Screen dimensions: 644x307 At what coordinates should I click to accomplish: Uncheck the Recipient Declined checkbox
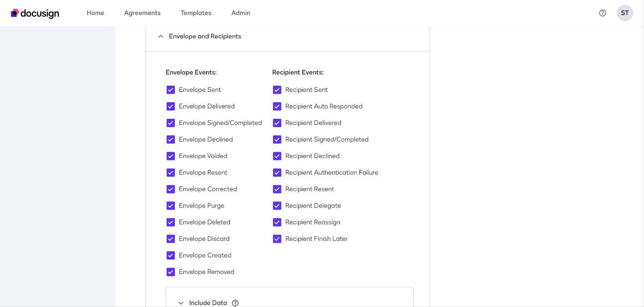tap(277, 156)
